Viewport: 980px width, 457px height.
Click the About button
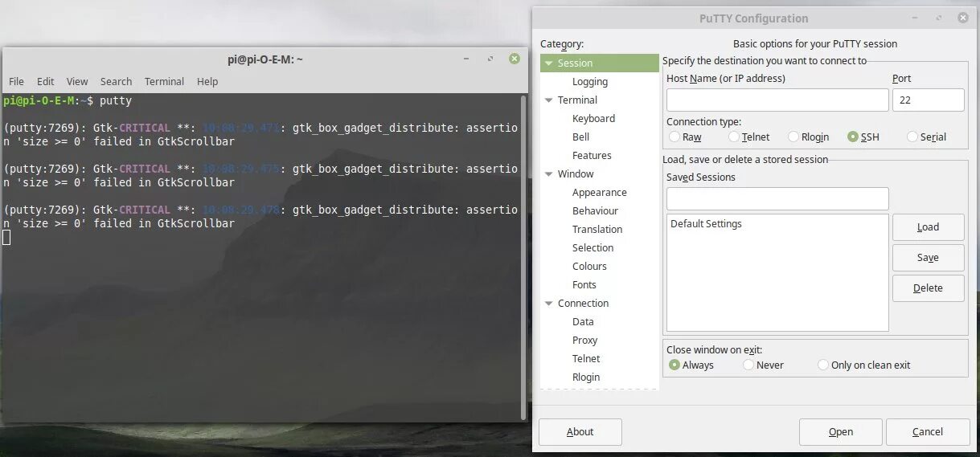[580, 432]
